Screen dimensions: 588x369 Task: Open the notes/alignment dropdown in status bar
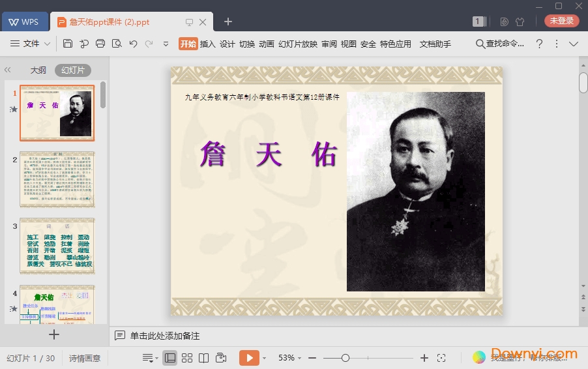click(150, 358)
